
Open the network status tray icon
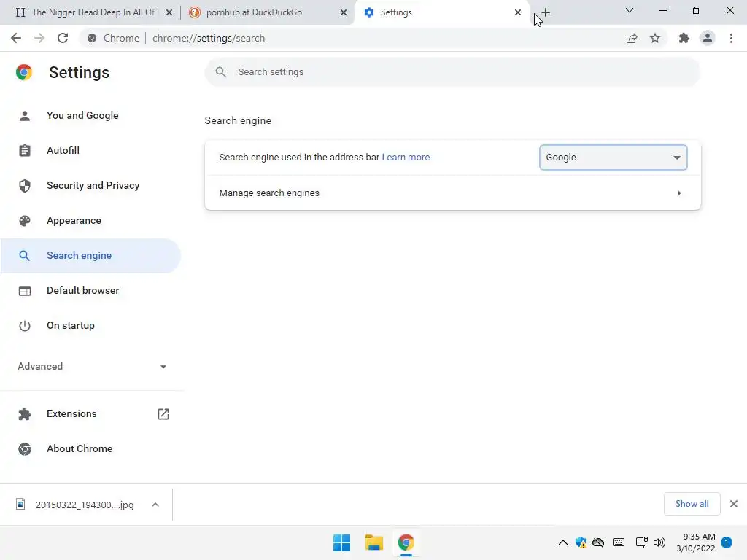(641, 542)
